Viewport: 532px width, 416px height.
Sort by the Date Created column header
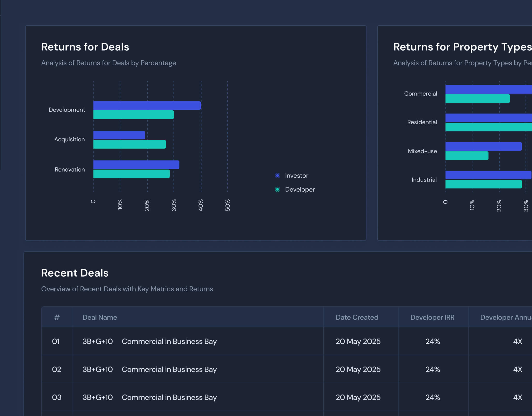click(x=357, y=317)
